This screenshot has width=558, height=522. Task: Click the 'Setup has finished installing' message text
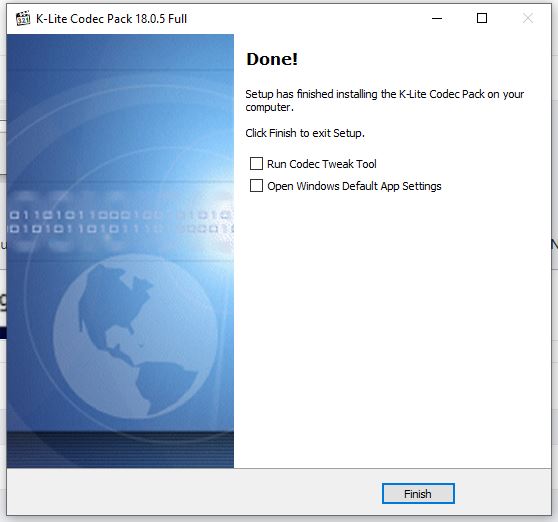pos(385,100)
